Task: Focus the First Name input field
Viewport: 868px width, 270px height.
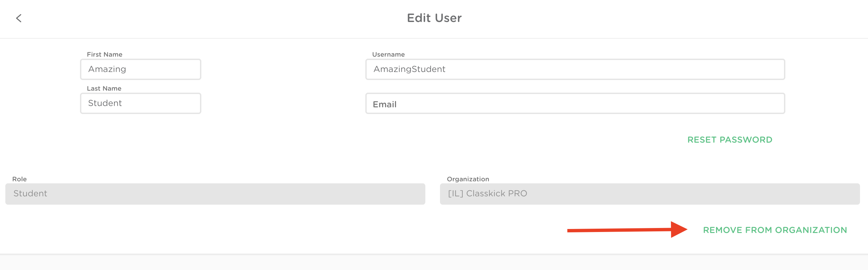Action: pos(141,69)
